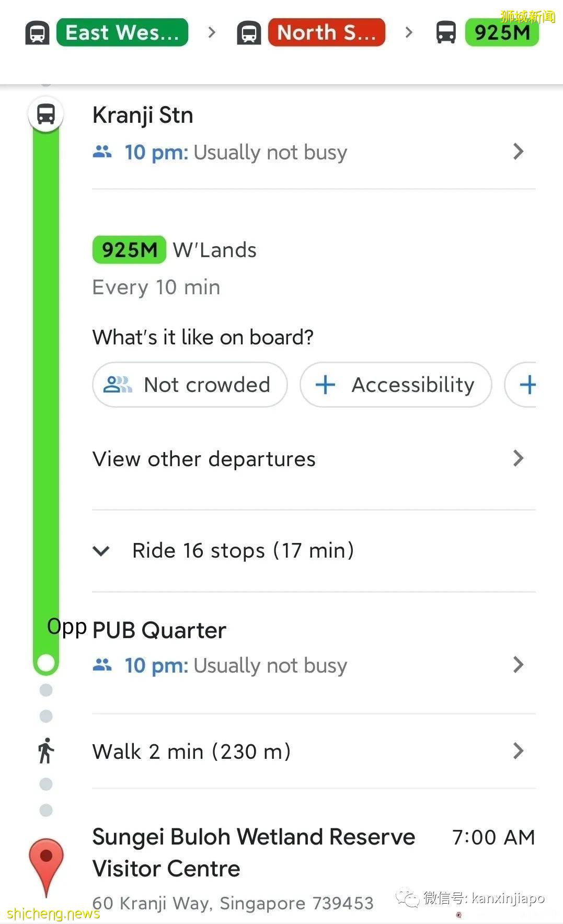Viewport: 563px width, 924px height.
Task: Tap the bus icon beside 925M header
Action: pos(446,32)
